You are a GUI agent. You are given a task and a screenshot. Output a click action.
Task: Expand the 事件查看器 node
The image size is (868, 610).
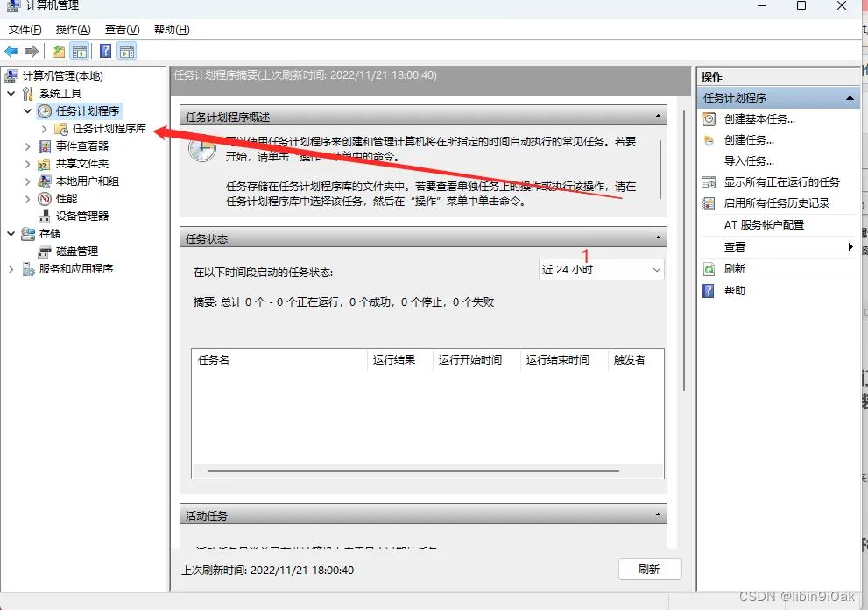click(x=28, y=146)
